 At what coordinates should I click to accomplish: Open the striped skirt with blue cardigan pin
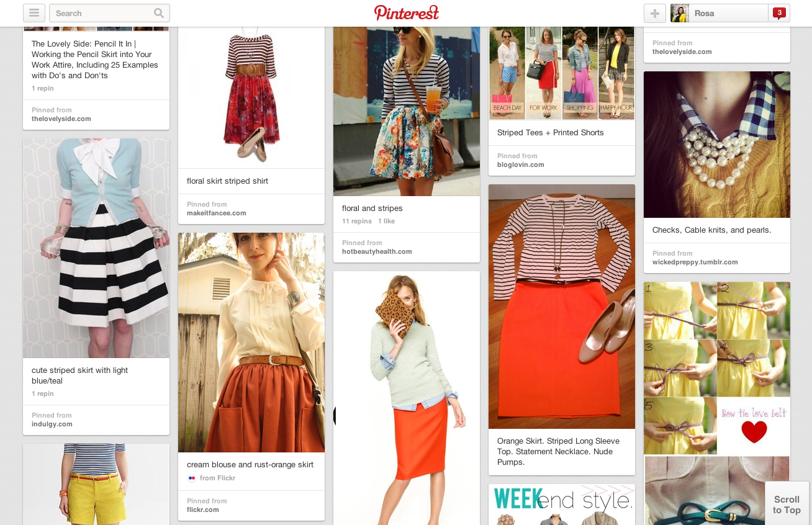96,248
